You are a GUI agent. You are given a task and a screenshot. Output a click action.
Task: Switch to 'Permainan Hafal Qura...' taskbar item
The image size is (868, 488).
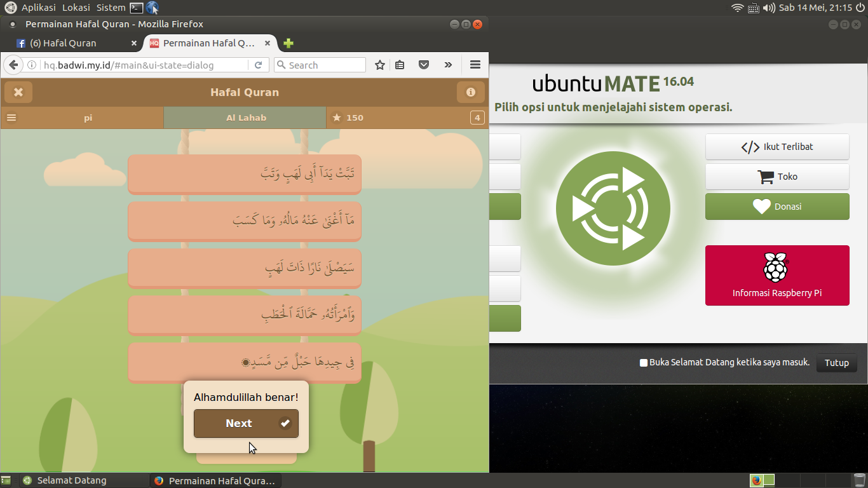pyautogui.click(x=214, y=480)
